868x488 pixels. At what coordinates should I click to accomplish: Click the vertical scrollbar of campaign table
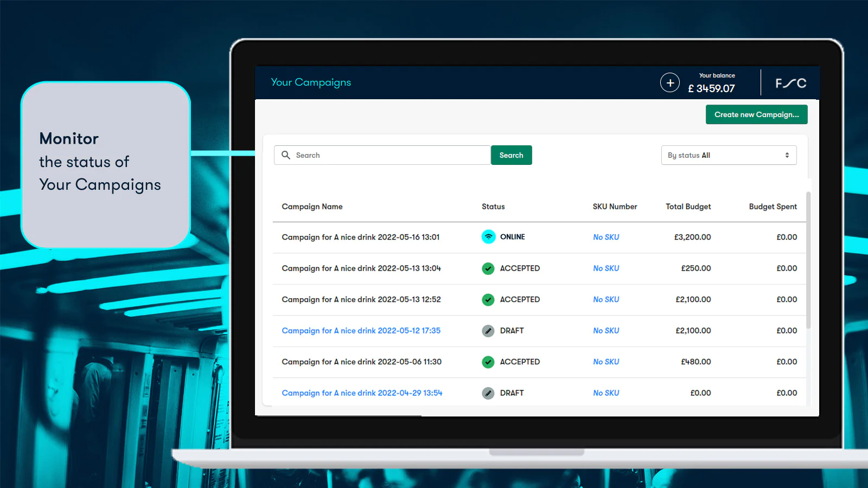tap(808, 260)
